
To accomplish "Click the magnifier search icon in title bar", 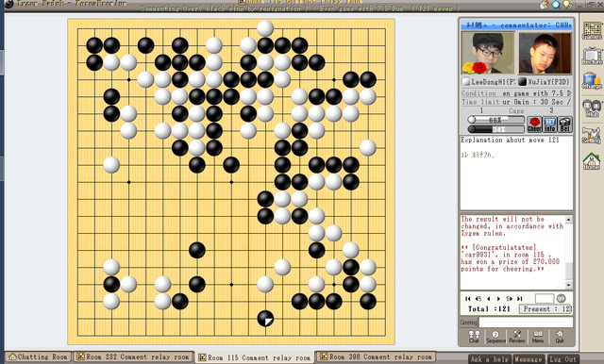I will click(556, 5).
